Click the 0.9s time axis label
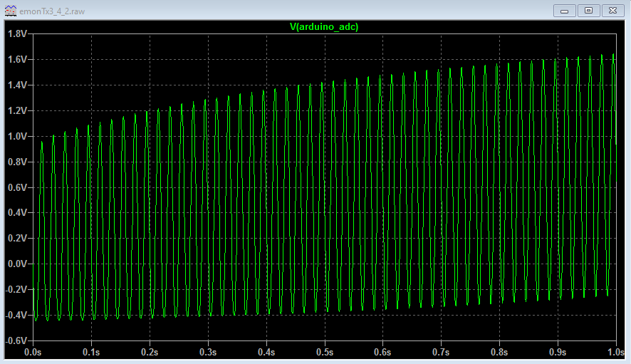Screen dimensions: 631x364 tap(558, 353)
